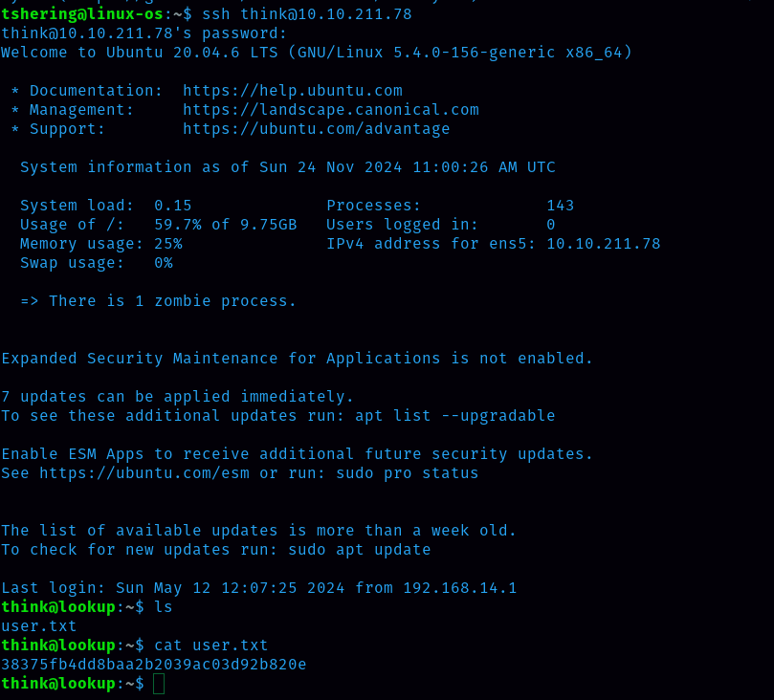
Task: Click the zombie process warning line
Action: pos(158,301)
